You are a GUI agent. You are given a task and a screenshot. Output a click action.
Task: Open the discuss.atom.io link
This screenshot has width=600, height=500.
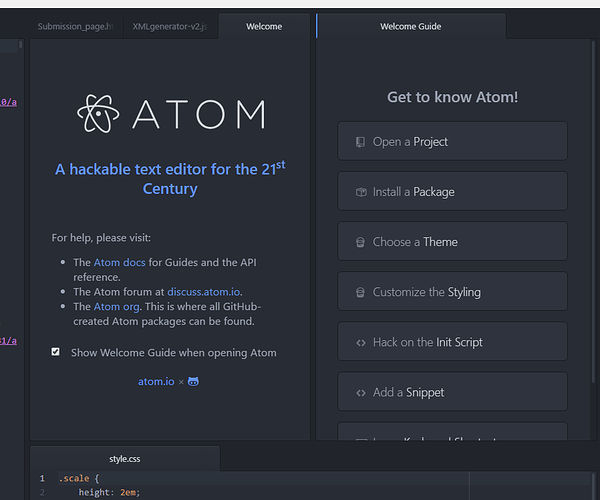[x=204, y=292]
